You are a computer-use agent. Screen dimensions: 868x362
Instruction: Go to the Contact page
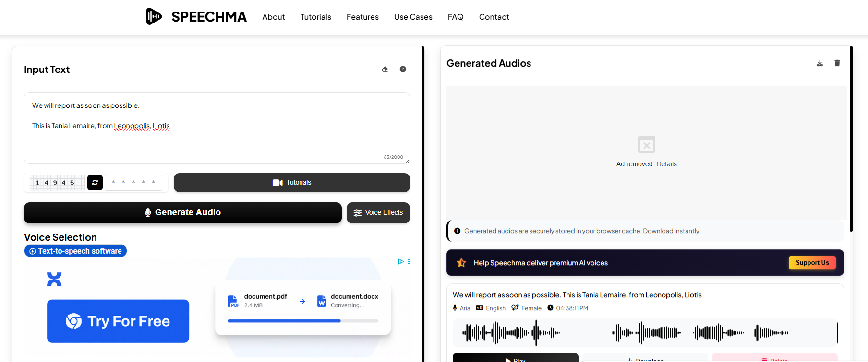click(494, 17)
